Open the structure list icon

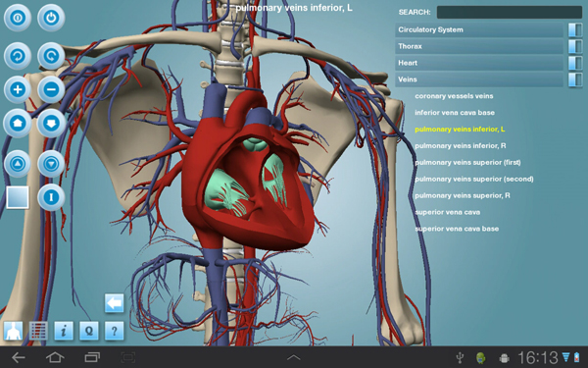coord(38,331)
